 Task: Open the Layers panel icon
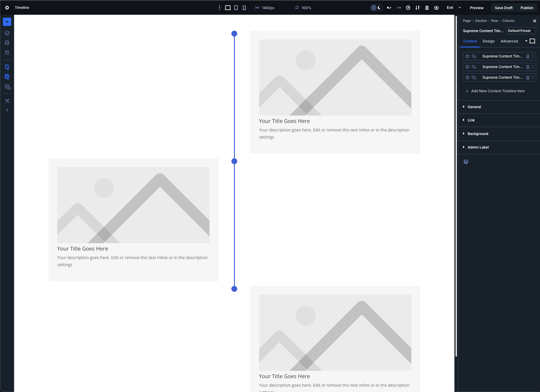(7, 33)
